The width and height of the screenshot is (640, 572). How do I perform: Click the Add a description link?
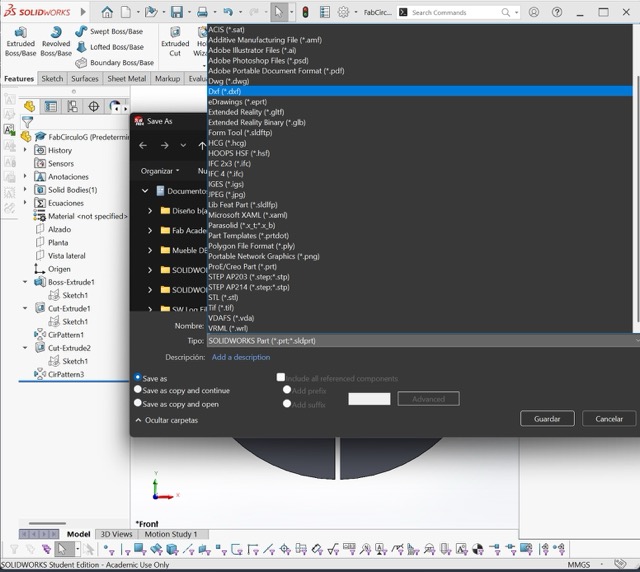(x=241, y=357)
